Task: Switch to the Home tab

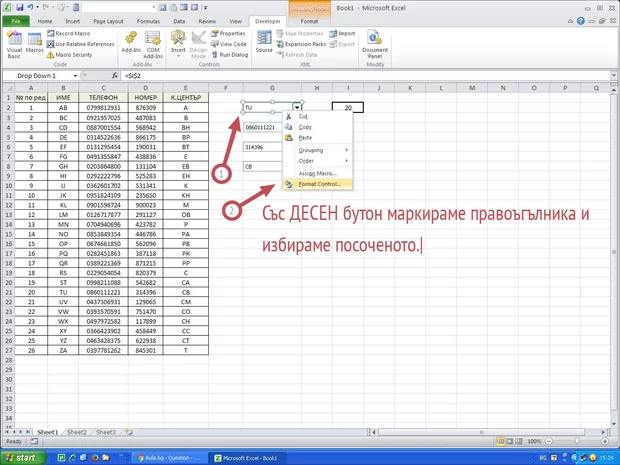Action: [45, 21]
